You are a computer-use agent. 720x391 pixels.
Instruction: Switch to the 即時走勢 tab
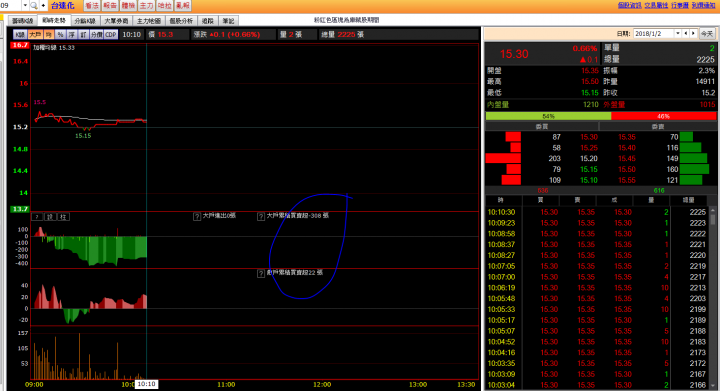tap(54, 20)
